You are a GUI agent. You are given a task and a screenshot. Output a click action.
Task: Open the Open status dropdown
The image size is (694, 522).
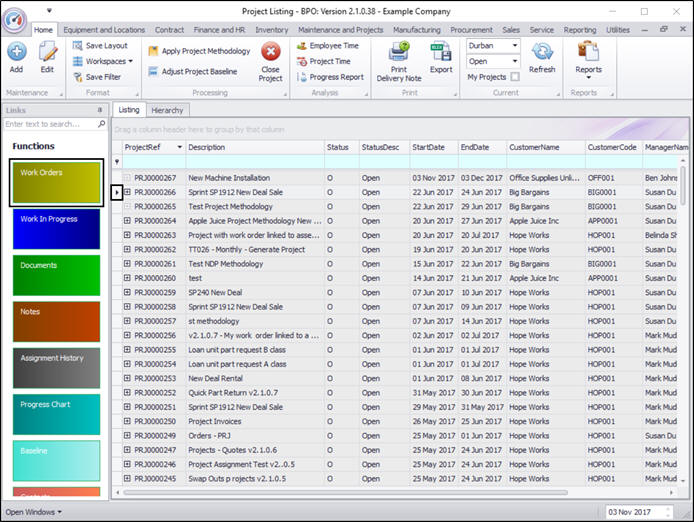tap(515, 61)
